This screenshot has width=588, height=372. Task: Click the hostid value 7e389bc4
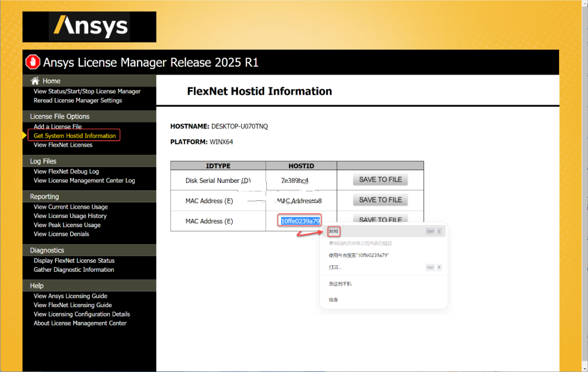[295, 180]
